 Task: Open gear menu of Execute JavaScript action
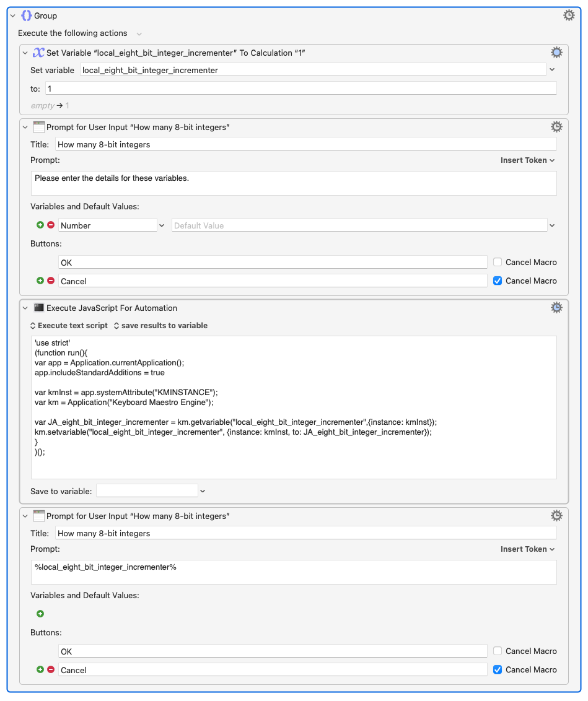point(556,308)
